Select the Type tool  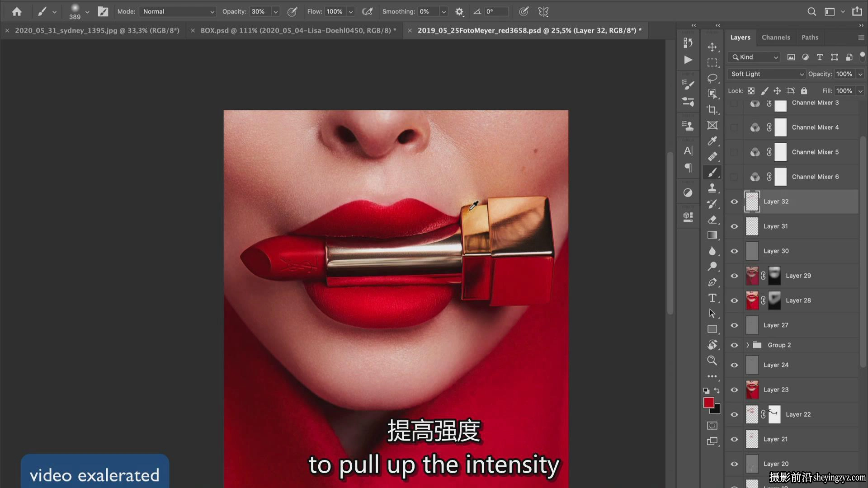click(712, 298)
